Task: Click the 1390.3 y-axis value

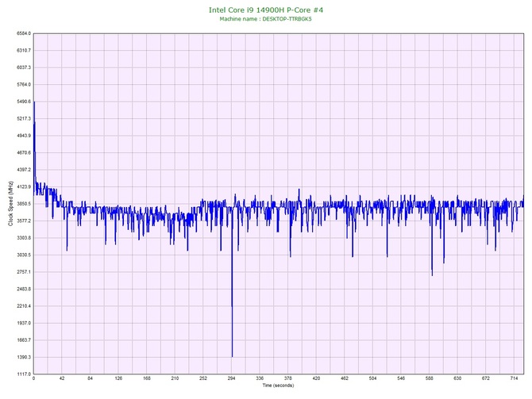Action: click(24, 357)
